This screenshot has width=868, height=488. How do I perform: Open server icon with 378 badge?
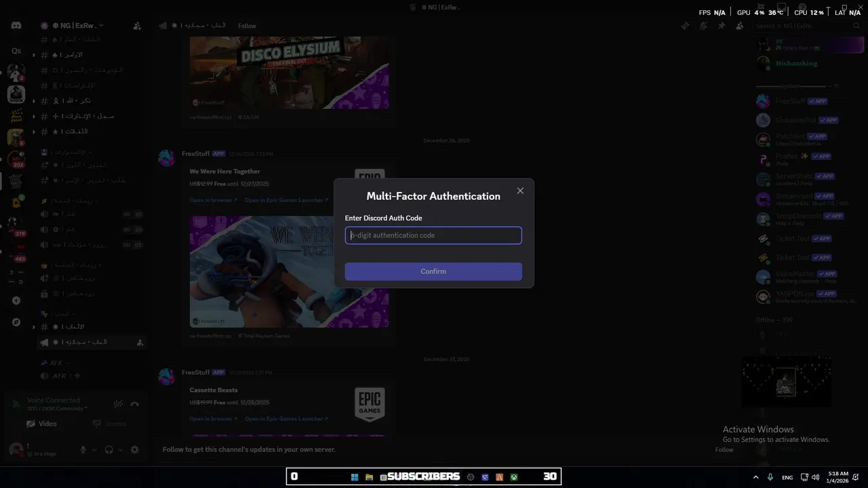click(15, 226)
